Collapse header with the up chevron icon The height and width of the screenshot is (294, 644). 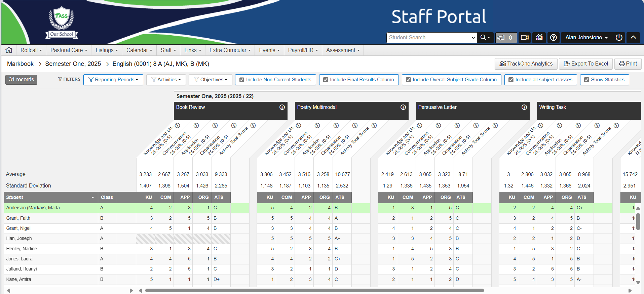click(633, 38)
